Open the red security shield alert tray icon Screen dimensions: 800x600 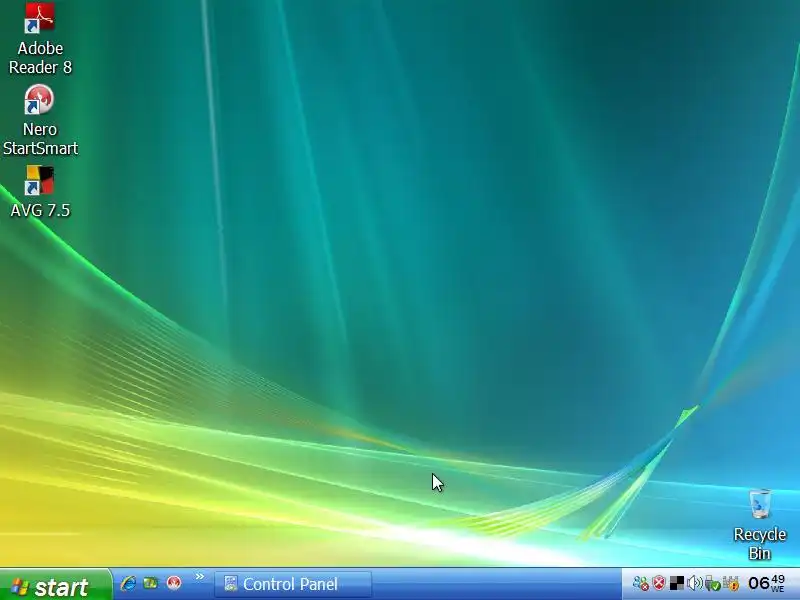(659, 583)
